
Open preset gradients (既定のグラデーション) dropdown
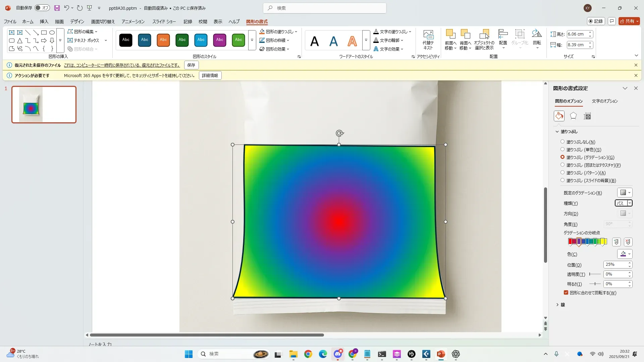coord(625,193)
